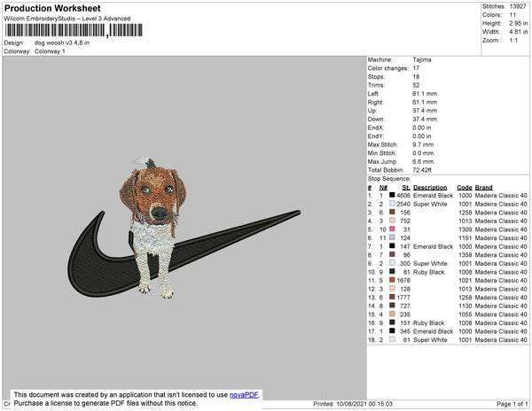Viewport: 532px width, 411px height.
Task: Select the brown swatch beside stitch count 1777
Action: point(392,297)
